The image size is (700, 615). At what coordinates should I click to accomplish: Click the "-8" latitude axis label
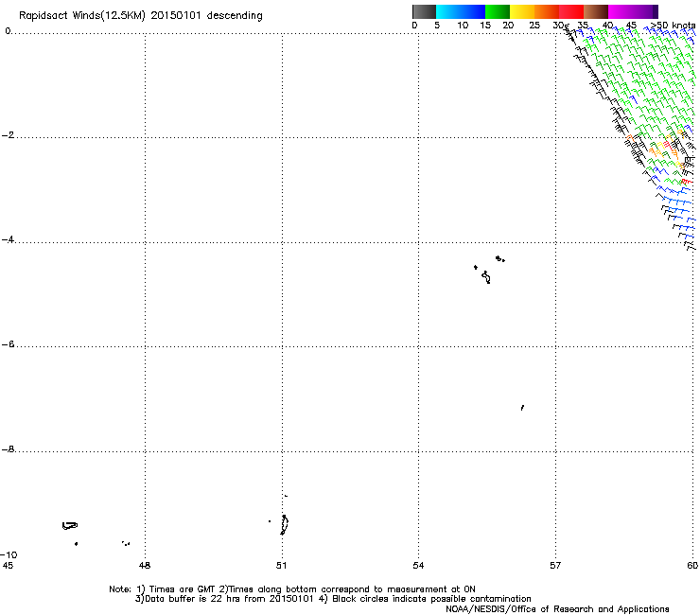pyautogui.click(x=8, y=449)
